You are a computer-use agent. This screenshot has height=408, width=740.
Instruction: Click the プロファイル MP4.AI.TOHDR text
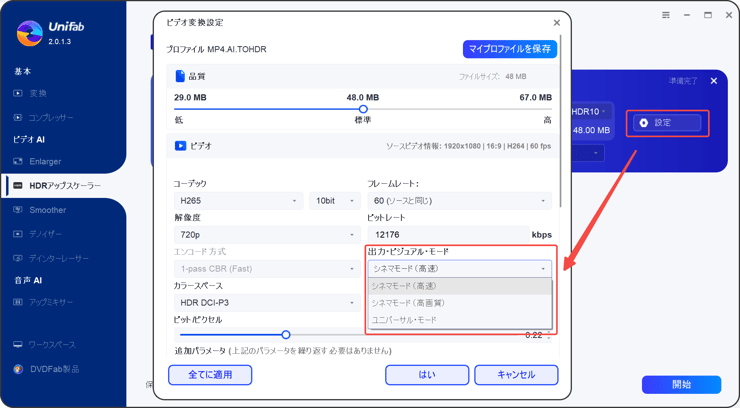coord(217,49)
